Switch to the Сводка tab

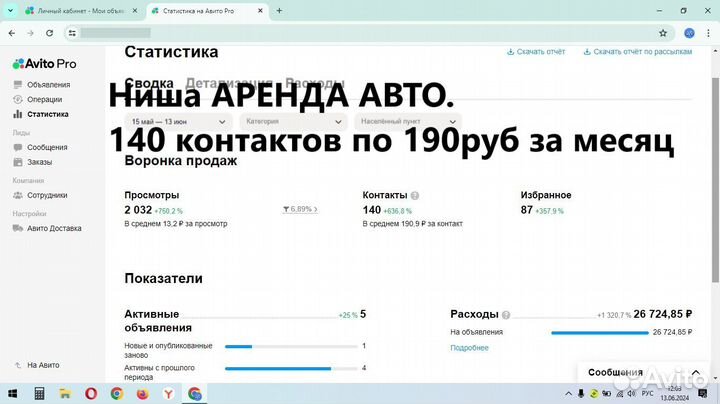coord(149,83)
